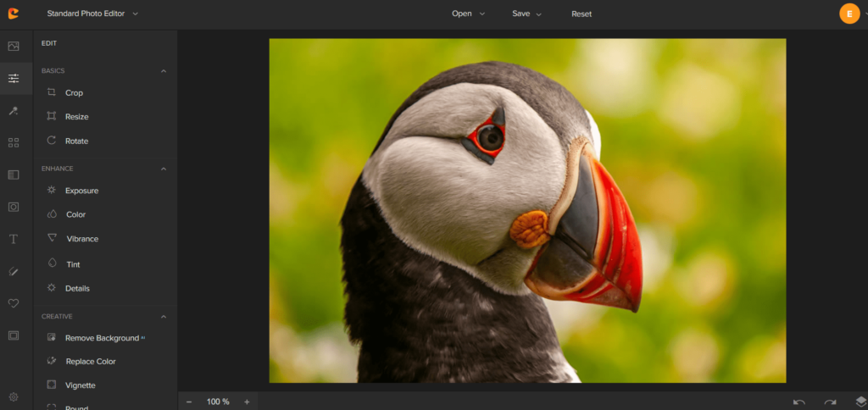Open the Save menu dropdown
868x410 pixels.
click(526, 14)
